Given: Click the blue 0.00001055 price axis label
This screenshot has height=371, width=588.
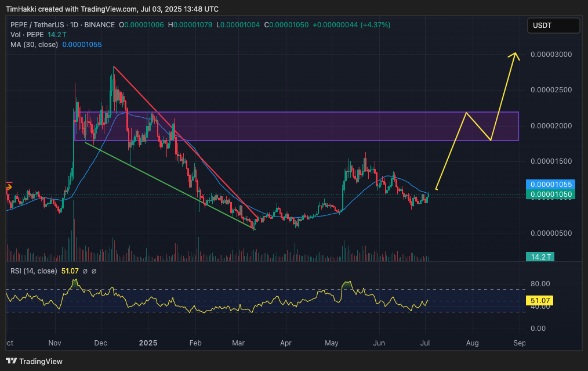Looking at the screenshot, I should [550, 185].
